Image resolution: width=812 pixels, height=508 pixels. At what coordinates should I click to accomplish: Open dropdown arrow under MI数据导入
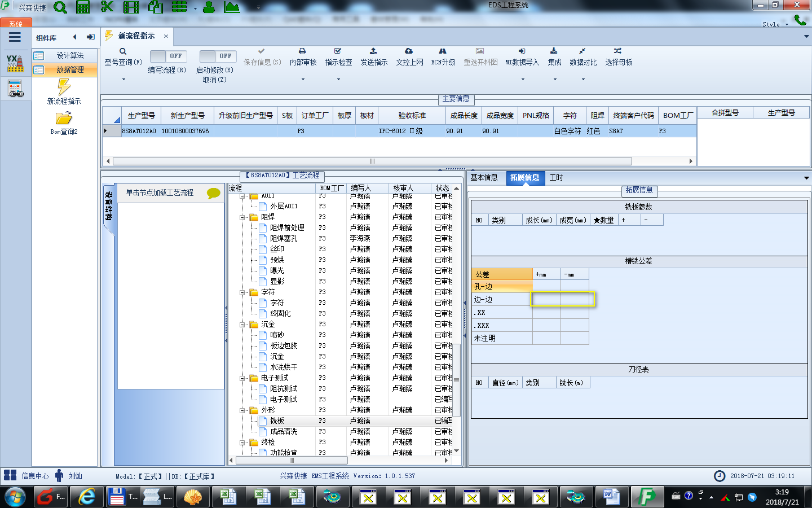(x=522, y=79)
